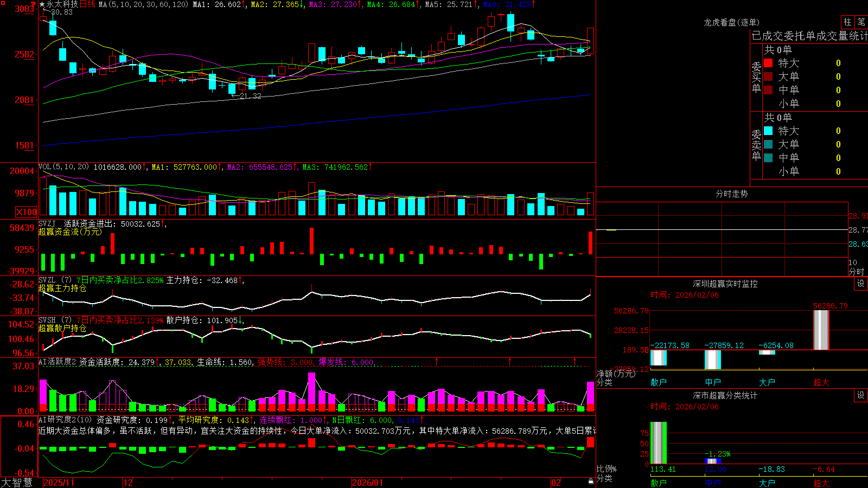
Task: Select 中户 category in 深圳超赢实时监控 chart
Action: click(713, 382)
